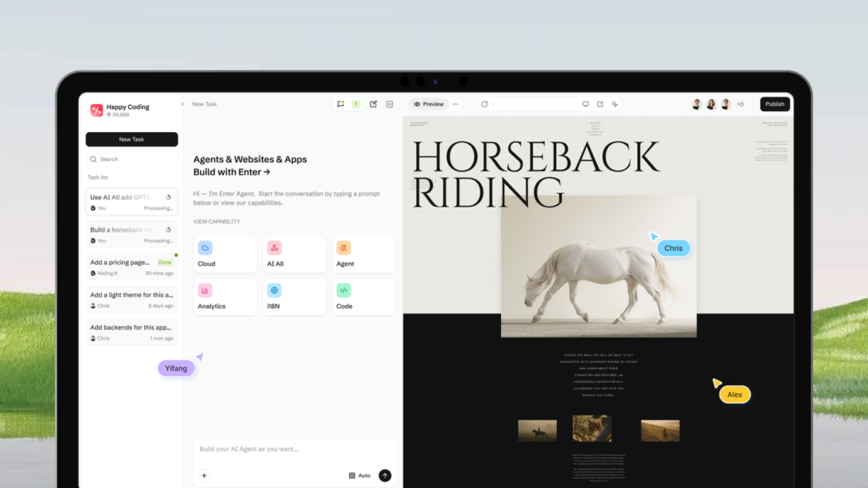The height and width of the screenshot is (488, 868).
Task: Open the chat comments icon in the header
Action: (341, 104)
